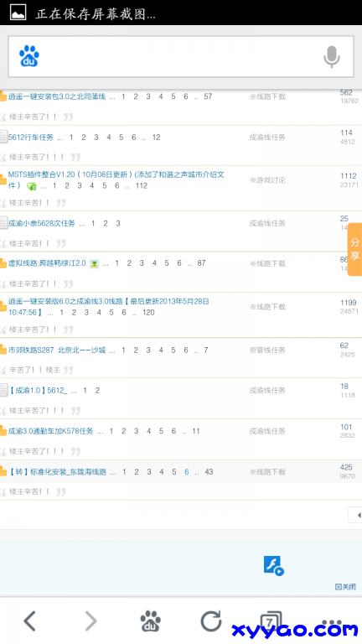Viewport: 362px width, 644px height.
Task: Open thread 成渝3.0通勤车加K578任务
Action: point(50,431)
